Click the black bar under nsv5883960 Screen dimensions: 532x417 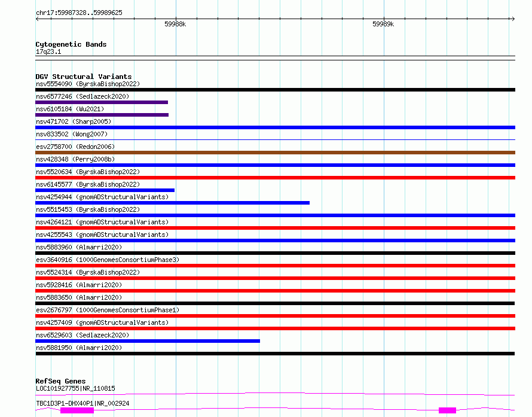click(x=275, y=253)
